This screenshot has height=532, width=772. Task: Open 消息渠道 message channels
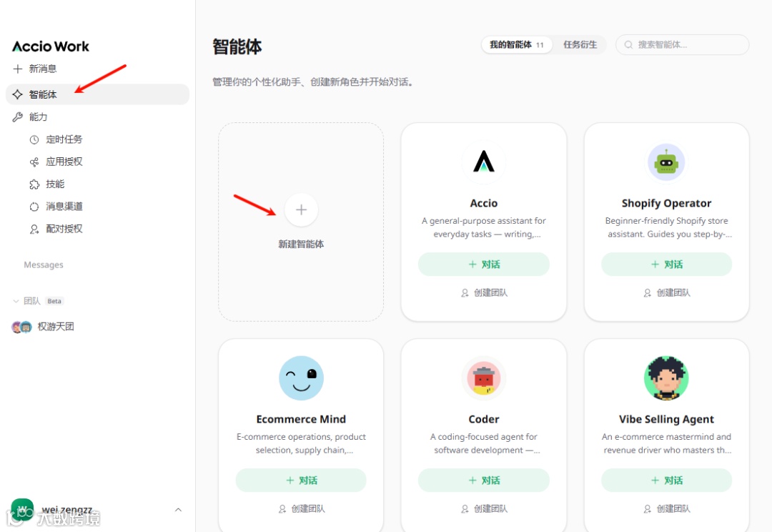(x=64, y=207)
